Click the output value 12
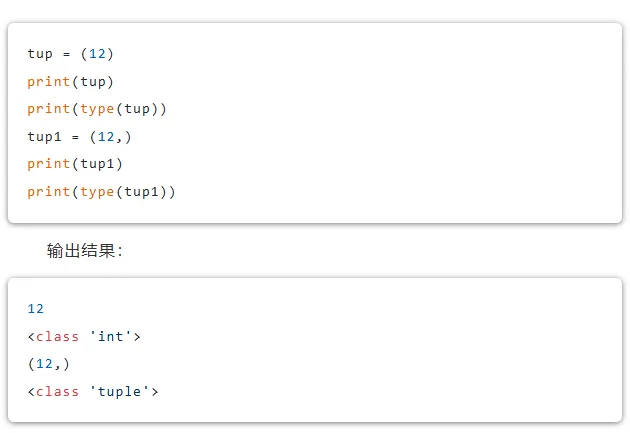This screenshot has height=433, width=630. pyautogui.click(x=35, y=308)
